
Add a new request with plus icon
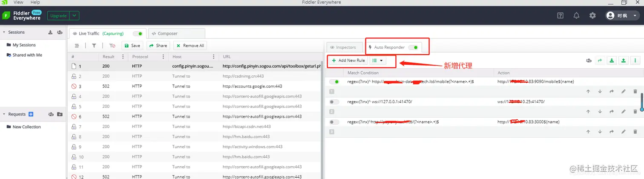[31, 114]
